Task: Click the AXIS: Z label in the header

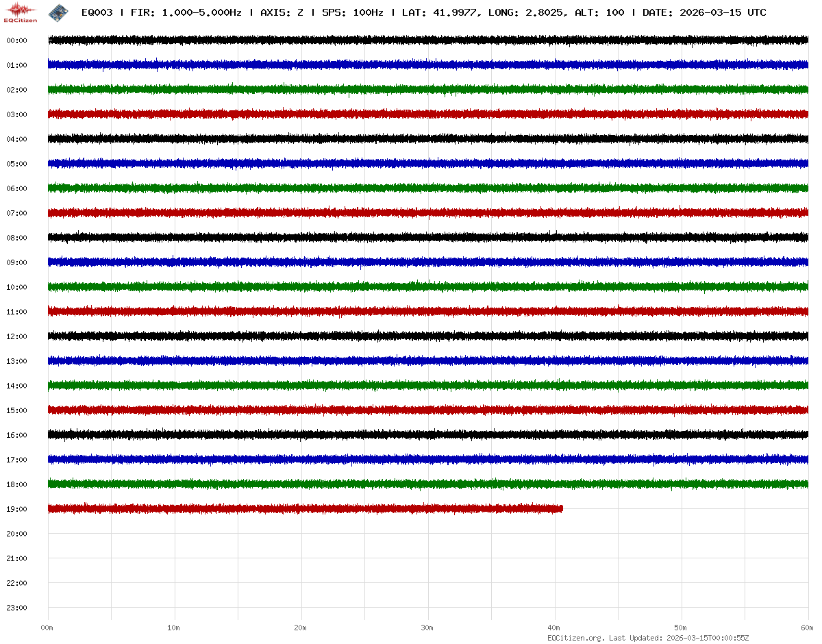Action: tap(282, 13)
